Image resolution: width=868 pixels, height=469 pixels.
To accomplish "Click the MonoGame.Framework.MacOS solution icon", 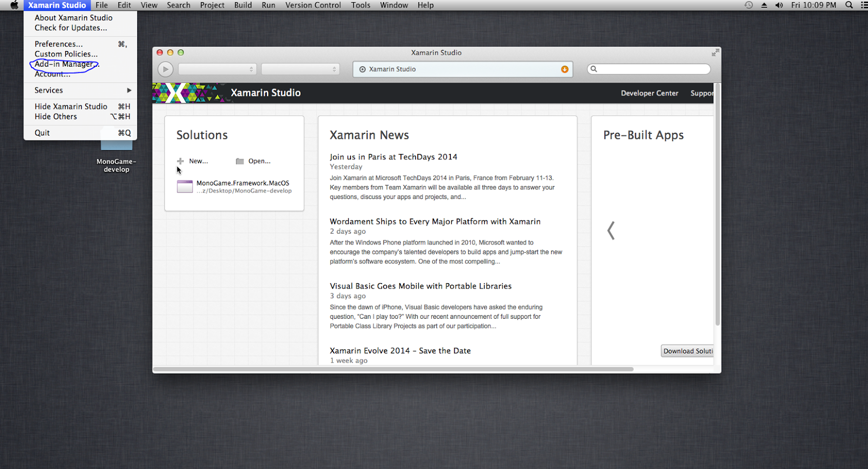I will (185, 187).
